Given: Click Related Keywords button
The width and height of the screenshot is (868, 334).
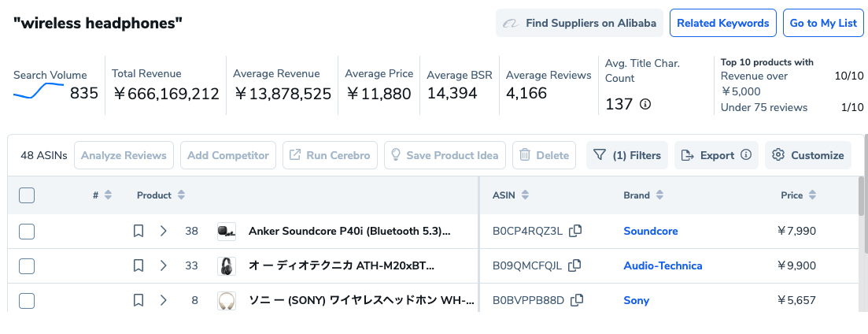Looking at the screenshot, I should point(722,23).
